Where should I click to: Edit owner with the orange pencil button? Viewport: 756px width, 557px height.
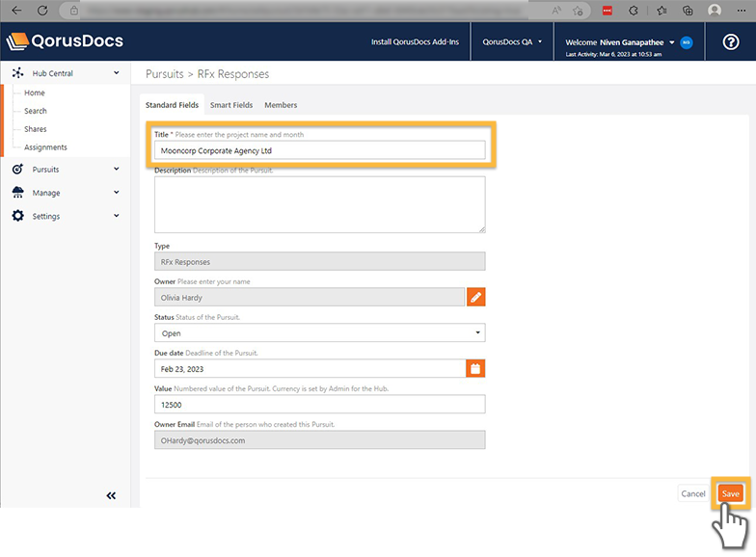(476, 297)
